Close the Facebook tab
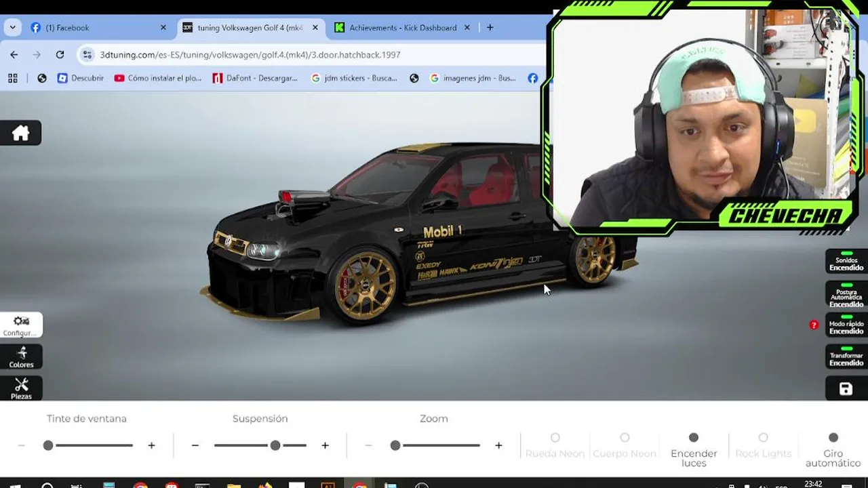This screenshot has width=868, height=488. click(x=163, y=28)
